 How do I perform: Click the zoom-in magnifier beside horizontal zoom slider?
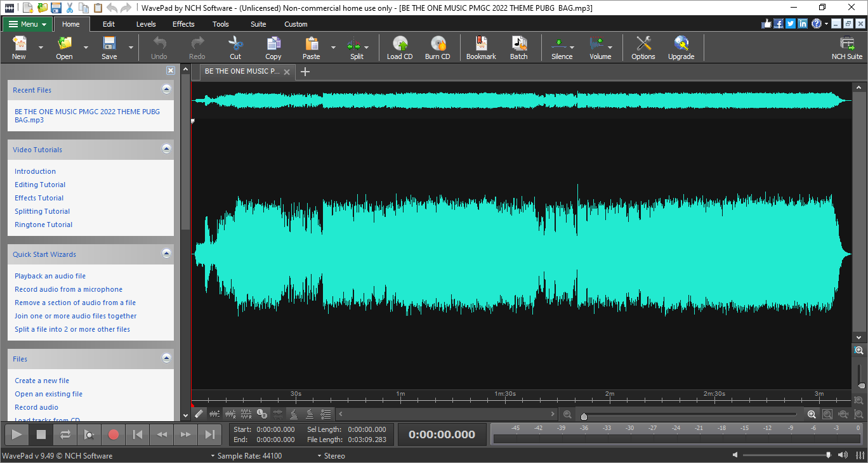click(x=812, y=414)
